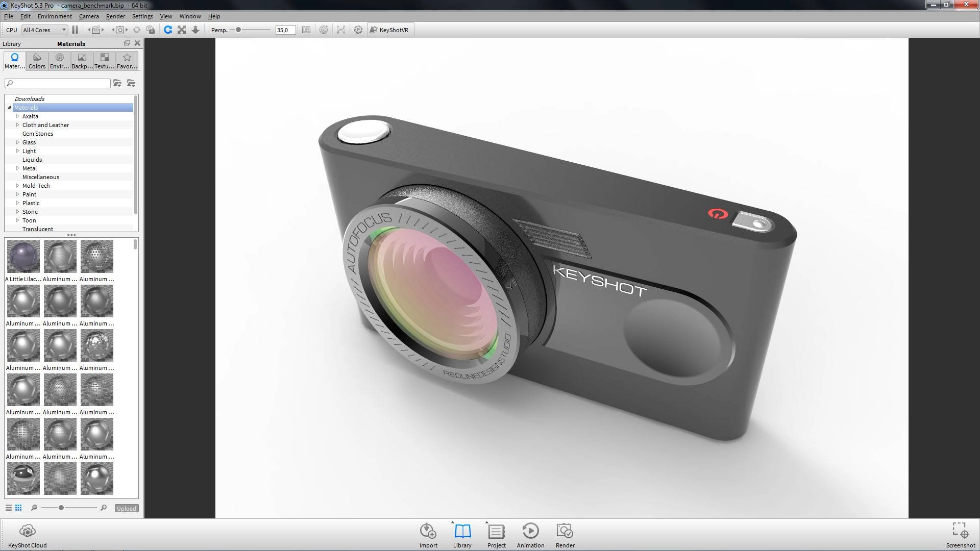The image size is (980, 551).
Task: Adjust the thumbnail size slider
Action: pos(61,508)
